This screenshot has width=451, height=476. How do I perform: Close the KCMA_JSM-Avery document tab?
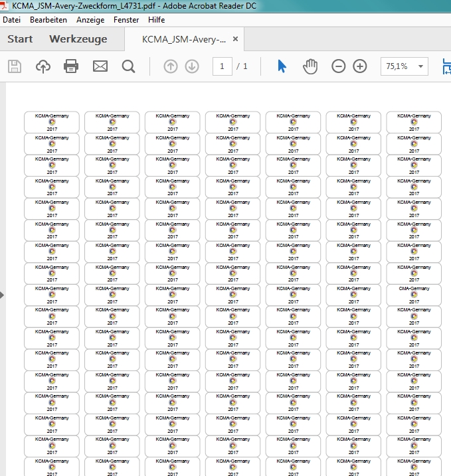pos(235,39)
